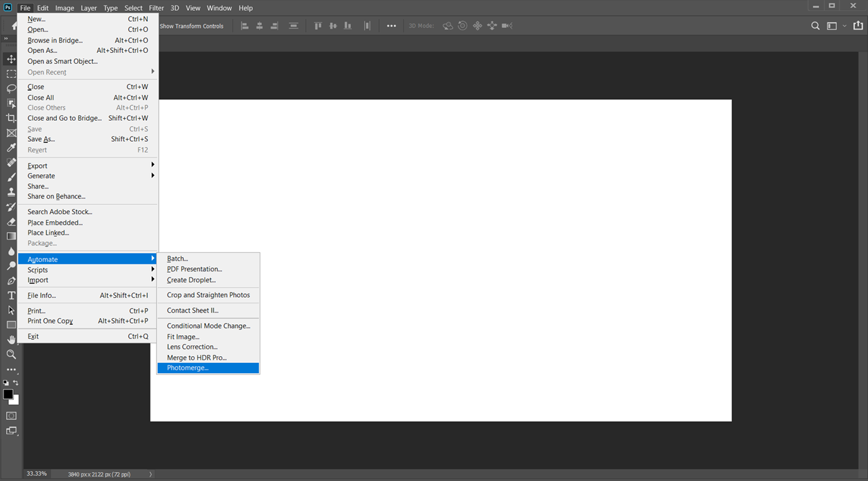Choose File Info from the File menu
Viewport: 868px width, 481px height.
coord(88,295)
